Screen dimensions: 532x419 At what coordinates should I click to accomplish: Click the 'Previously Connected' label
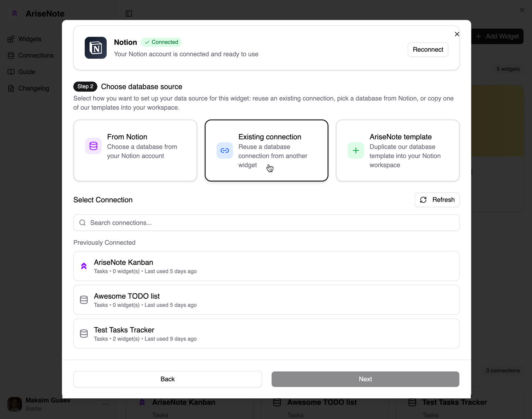105,243
